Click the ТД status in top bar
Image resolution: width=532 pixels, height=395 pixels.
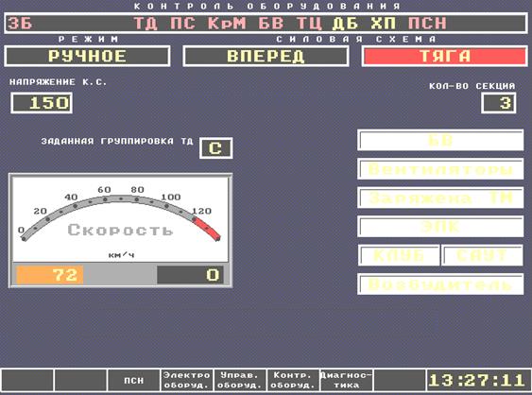click(146, 24)
